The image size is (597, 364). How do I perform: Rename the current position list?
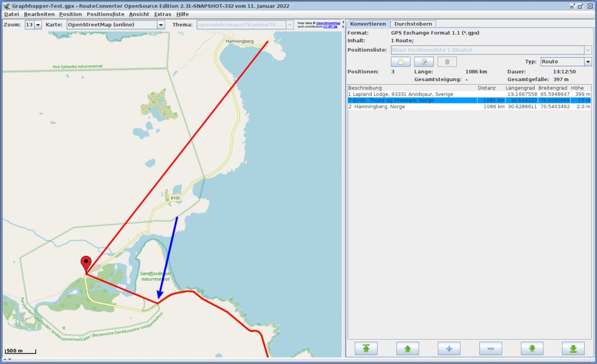point(423,62)
